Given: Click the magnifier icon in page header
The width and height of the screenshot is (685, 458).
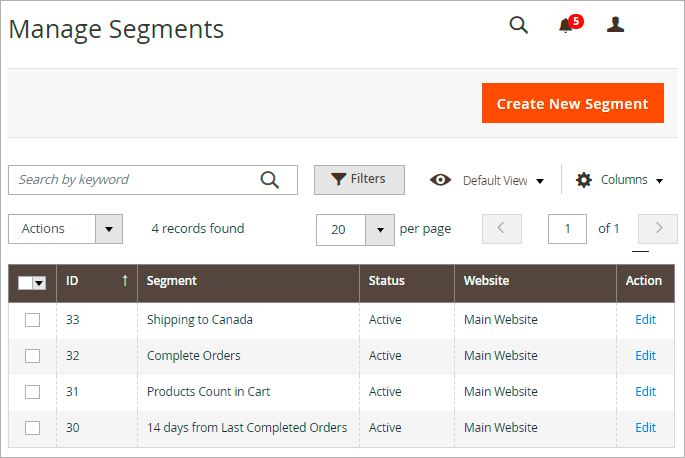Looking at the screenshot, I should 518,26.
